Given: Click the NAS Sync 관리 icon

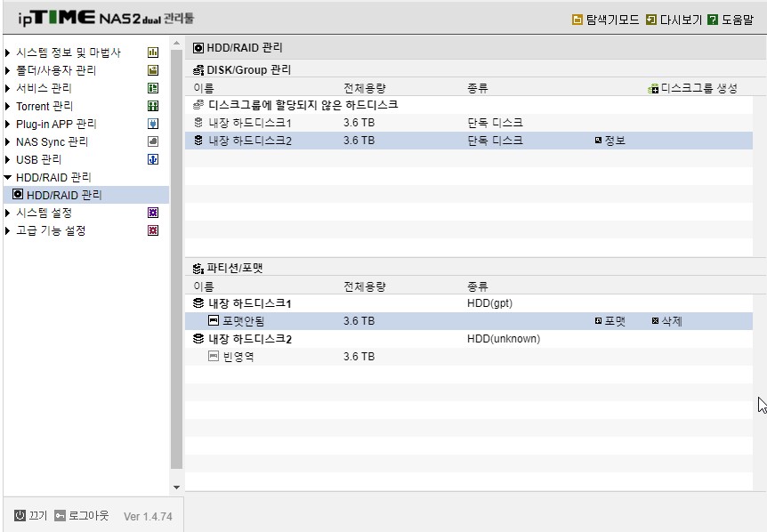Looking at the screenshot, I should 153,141.
